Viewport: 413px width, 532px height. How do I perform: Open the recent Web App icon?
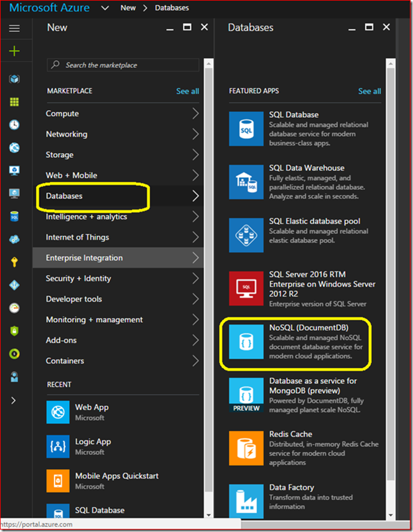(x=58, y=412)
